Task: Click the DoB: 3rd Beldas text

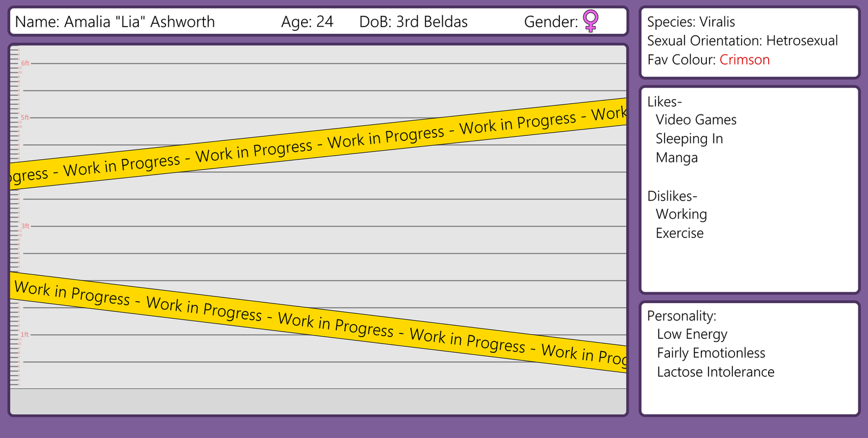Action: tap(413, 22)
